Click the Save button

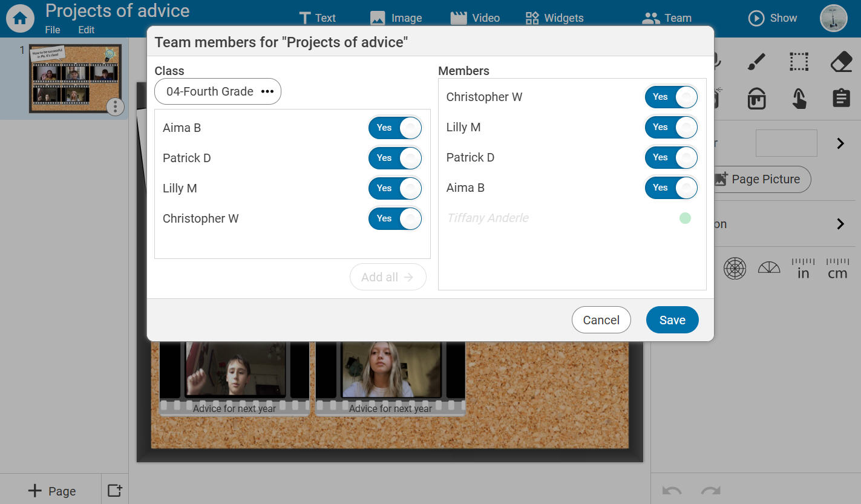[672, 320]
